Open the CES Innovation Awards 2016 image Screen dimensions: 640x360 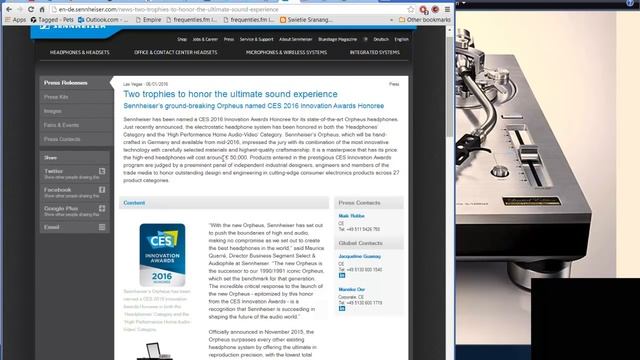(162, 255)
